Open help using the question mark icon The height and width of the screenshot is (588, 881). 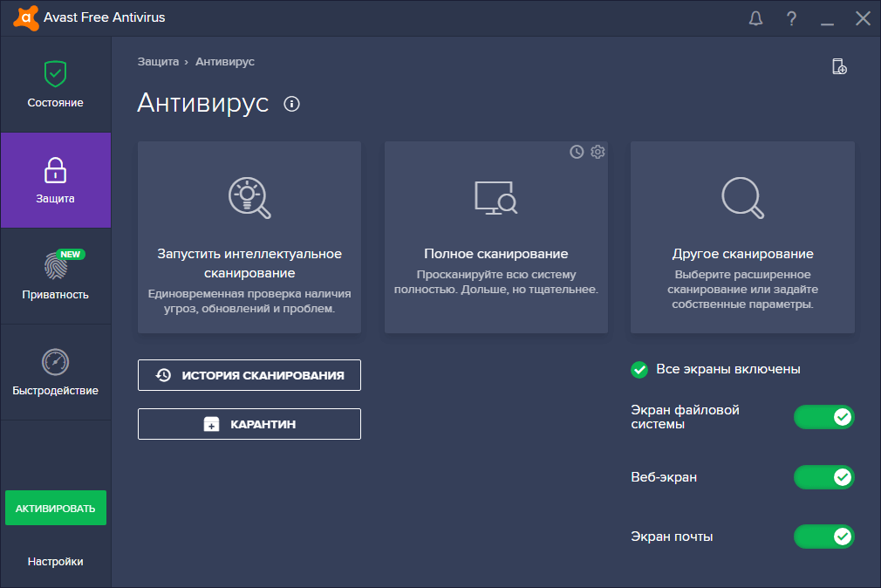(791, 17)
